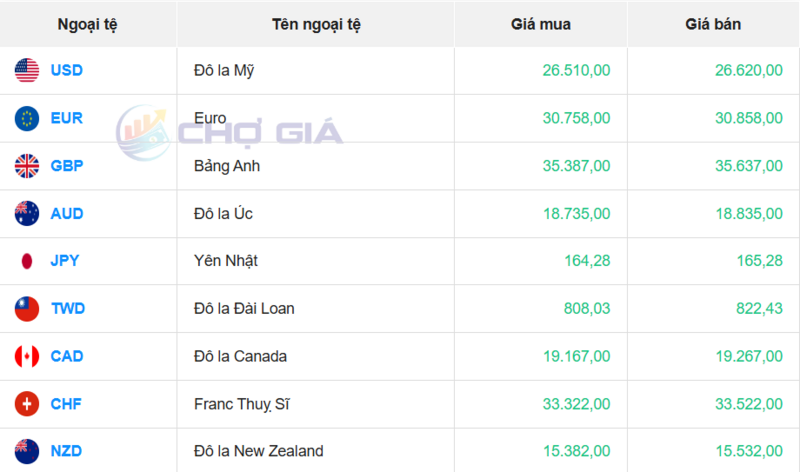Image resolution: width=800 pixels, height=472 pixels.
Task: Click the Japanese flag icon
Action: click(x=26, y=261)
